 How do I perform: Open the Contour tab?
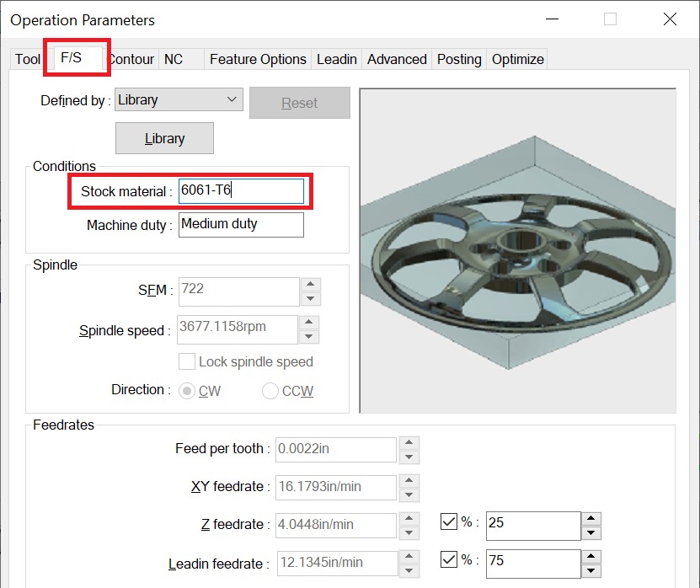click(x=131, y=59)
